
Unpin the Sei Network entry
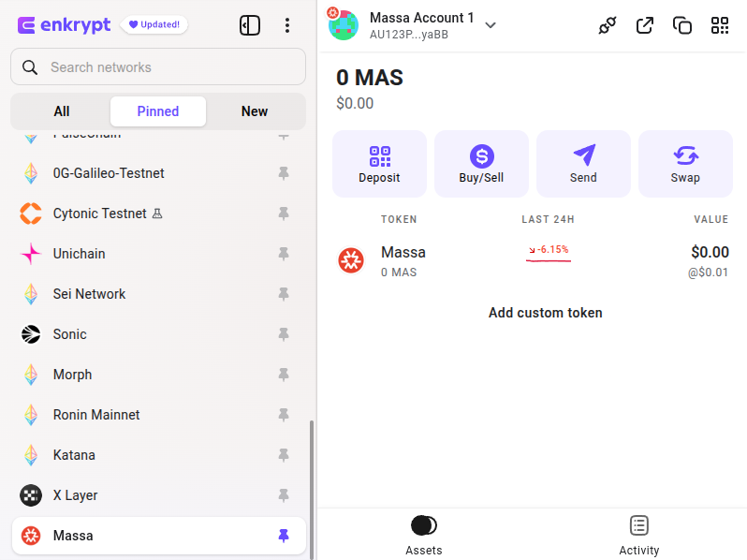284,294
